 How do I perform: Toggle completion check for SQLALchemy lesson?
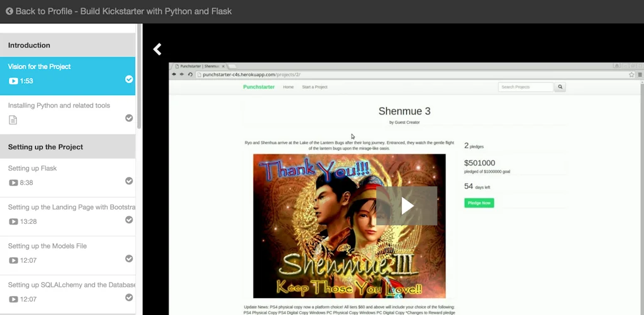[x=129, y=297]
